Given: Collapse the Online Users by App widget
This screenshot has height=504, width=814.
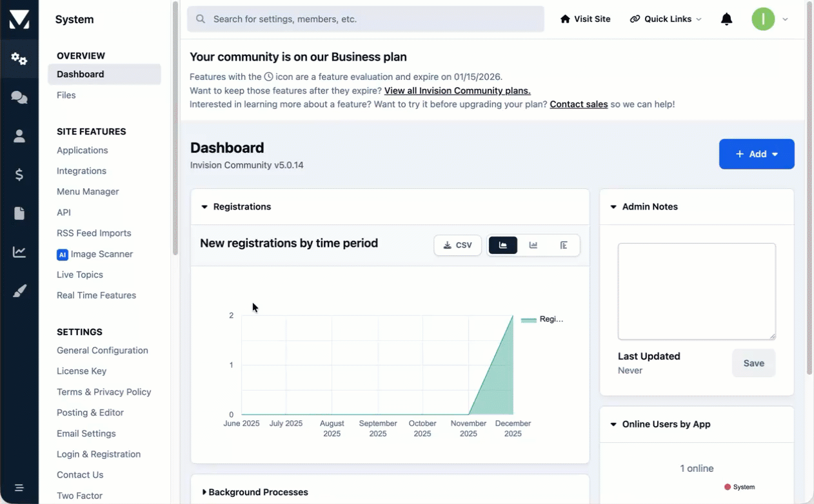Looking at the screenshot, I should (613, 425).
